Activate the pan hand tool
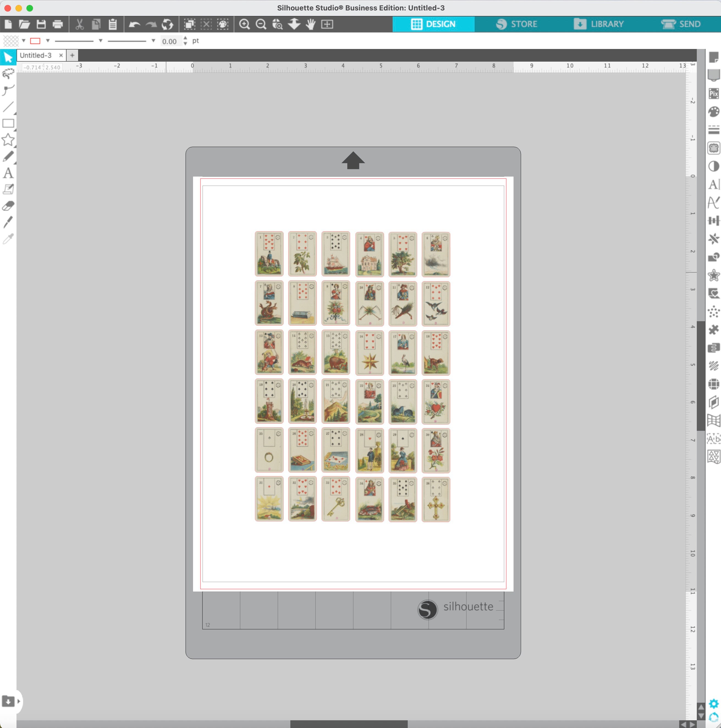 click(311, 24)
